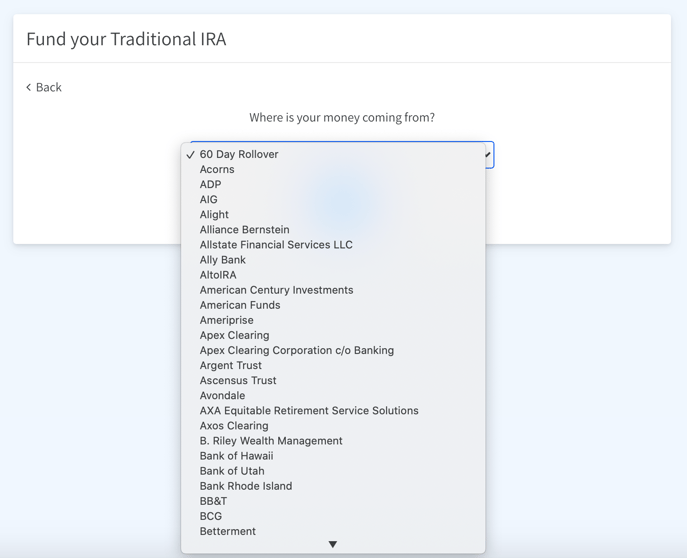687x558 pixels.
Task: Select Apex Clearing Corporation c/o Banking
Action: [x=333, y=350]
